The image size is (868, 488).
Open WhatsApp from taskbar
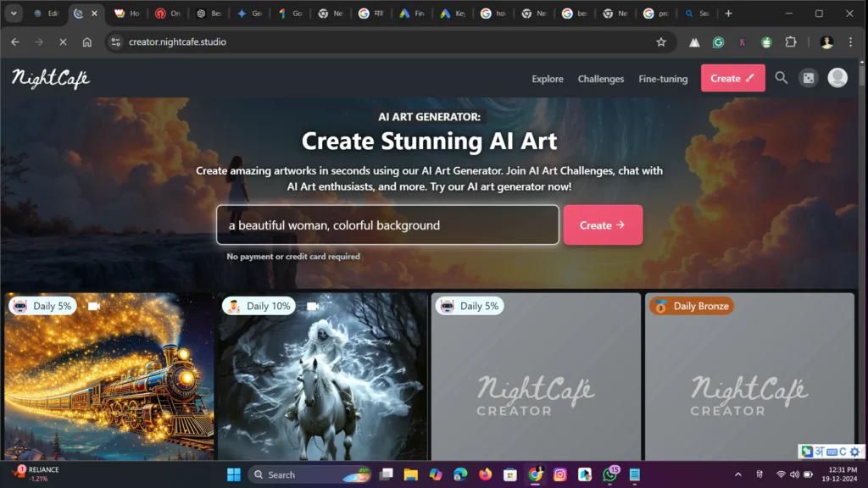610,474
